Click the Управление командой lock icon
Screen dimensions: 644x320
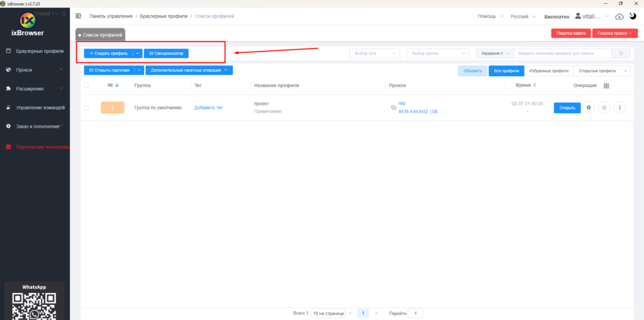tap(8, 108)
